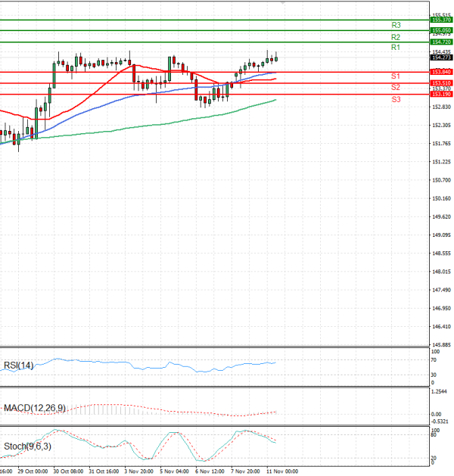This screenshot has height=476, width=454.
Task: Select the R3 resistance level label
Action: coord(395,26)
